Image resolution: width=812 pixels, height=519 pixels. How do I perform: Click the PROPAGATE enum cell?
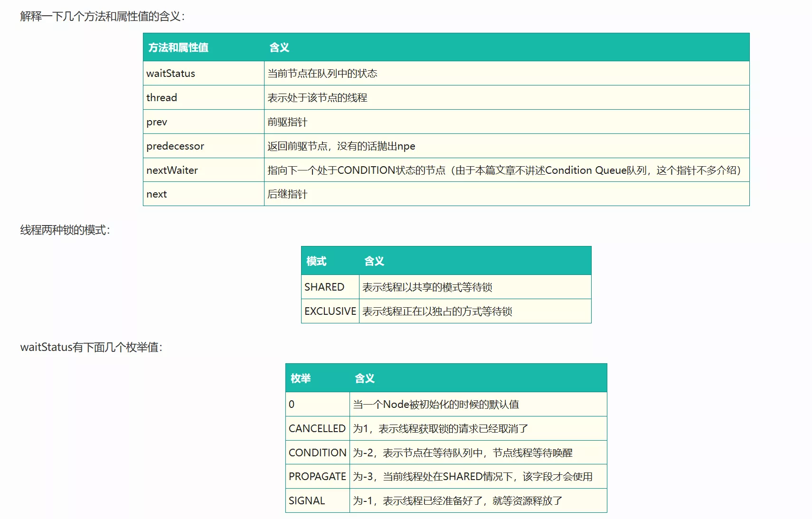coord(317,477)
